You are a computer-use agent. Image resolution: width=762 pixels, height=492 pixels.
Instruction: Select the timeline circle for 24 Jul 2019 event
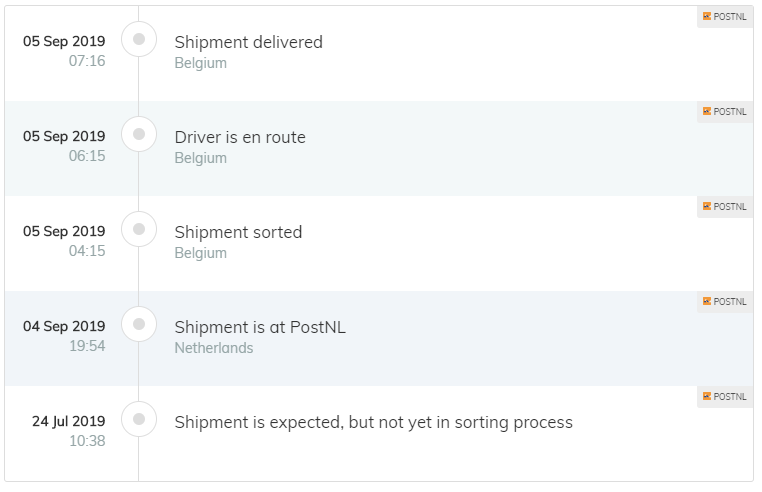pos(139,419)
